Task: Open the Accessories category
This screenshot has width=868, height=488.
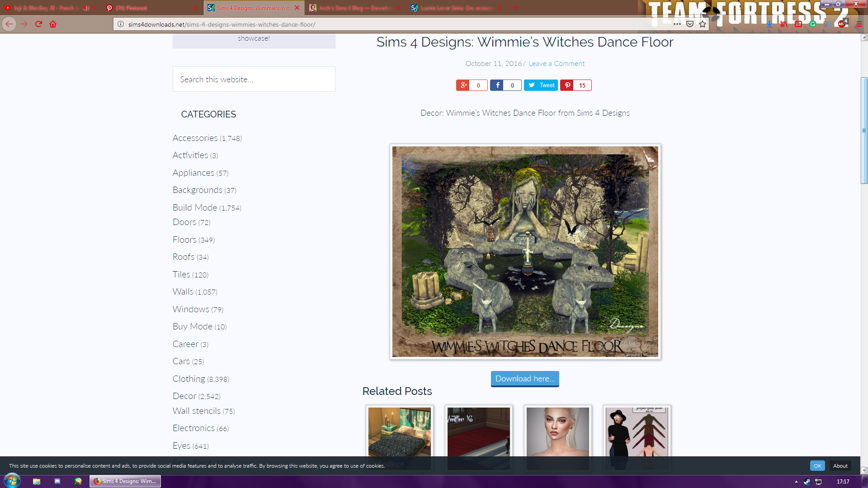Action: pyautogui.click(x=195, y=138)
